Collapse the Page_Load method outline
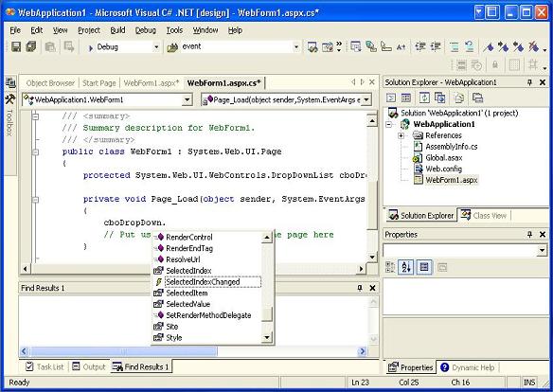Viewport: 553px width, 392px height. click(x=35, y=200)
